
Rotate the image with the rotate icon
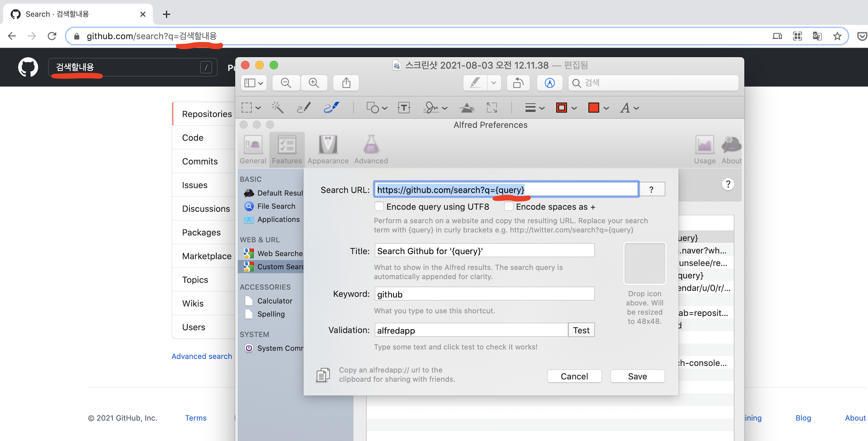[x=518, y=83]
